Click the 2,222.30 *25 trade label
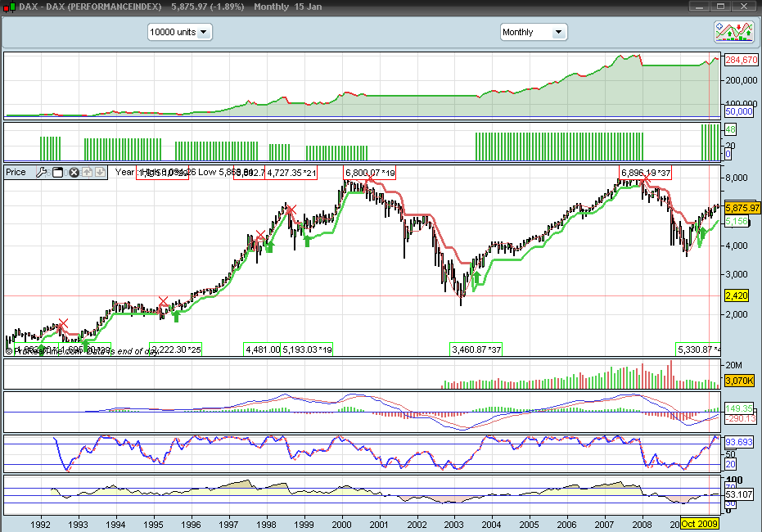The width and height of the screenshot is (762, 532). tap(175, 349)
